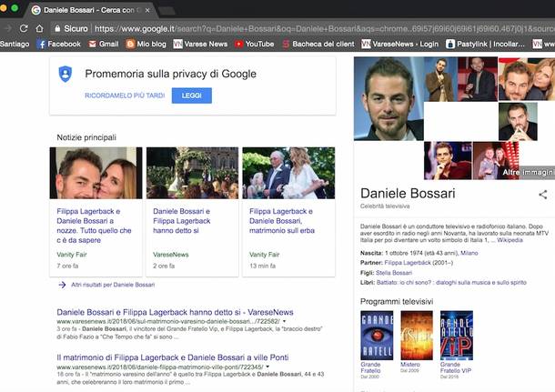Click the 'Daniele Bossari' panel title
The image size is (555, 392).
[x=408, y=194]
